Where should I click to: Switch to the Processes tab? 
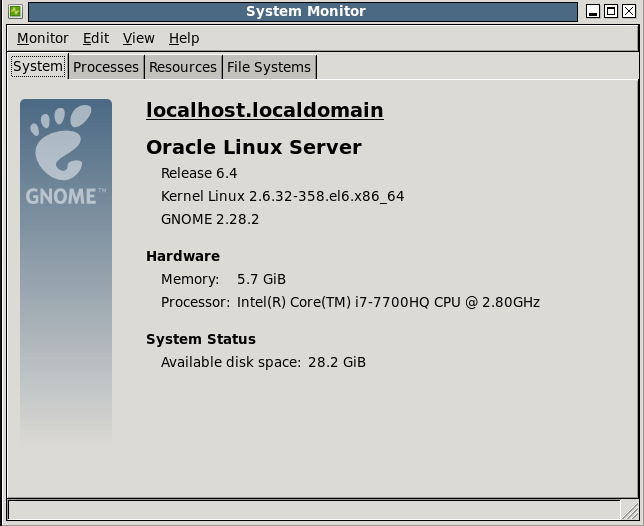[x=106, y=67]
